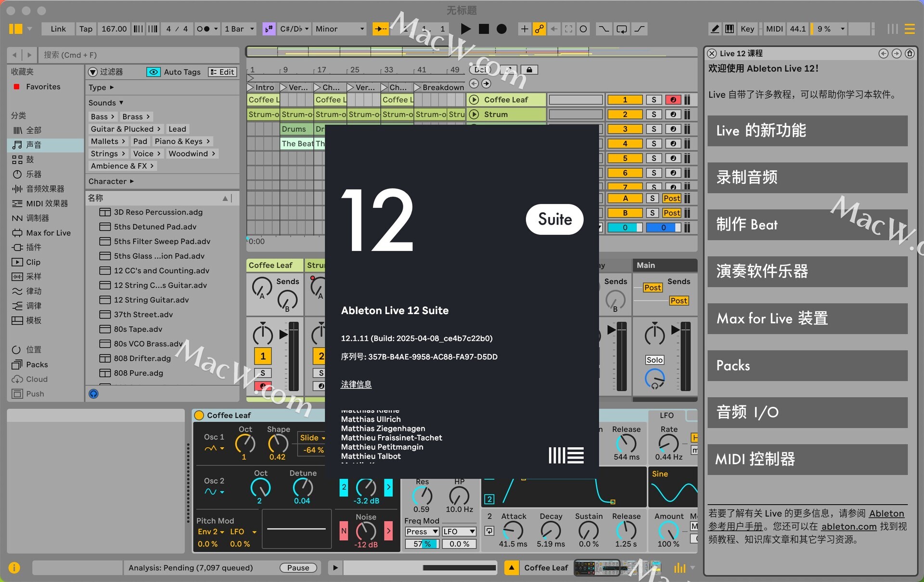Screen dimensions: 924x582
Task: Enable the Follow playback arrow button
Action: pos(381,29)
